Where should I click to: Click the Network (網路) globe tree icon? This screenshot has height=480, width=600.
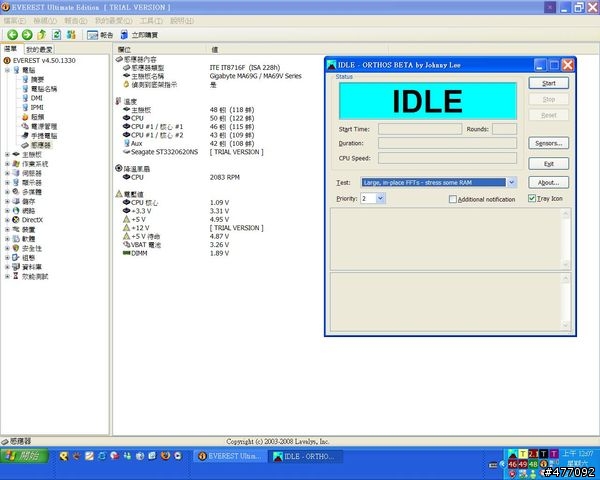(16, 210)
